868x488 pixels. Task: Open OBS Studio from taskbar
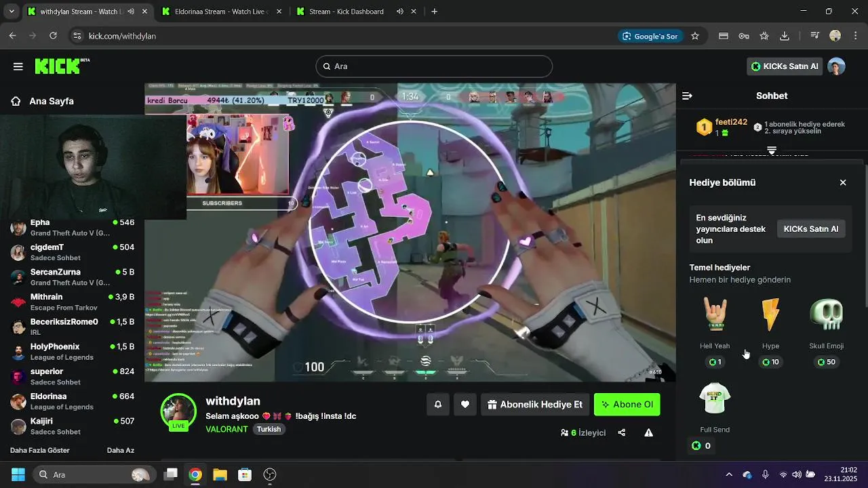click(x=270, y=474)
